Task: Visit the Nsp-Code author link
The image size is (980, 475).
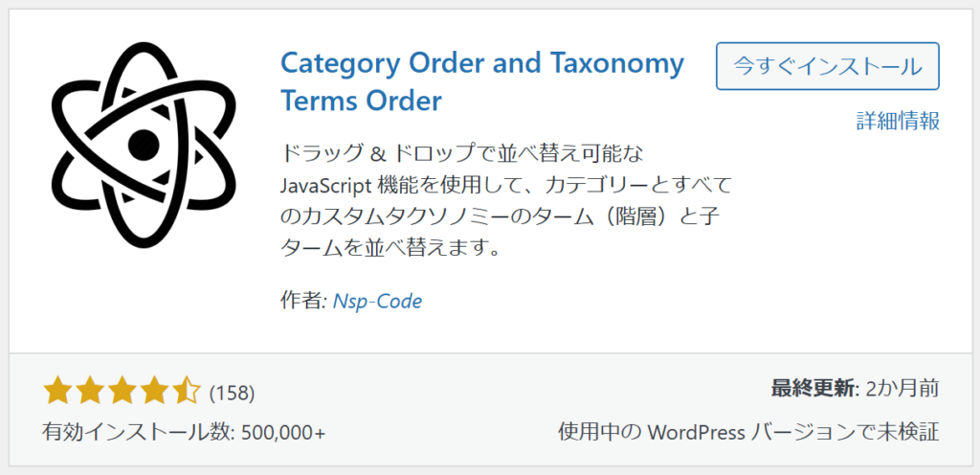Action: coord(377,302)
